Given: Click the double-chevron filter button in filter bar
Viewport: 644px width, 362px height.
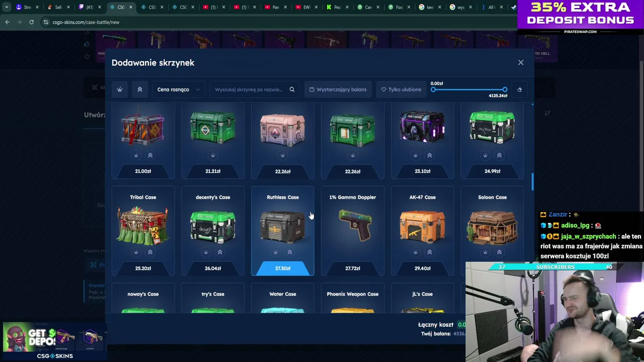Looking at the screenshot, I should pyautogui.click(x=140, y=89).
